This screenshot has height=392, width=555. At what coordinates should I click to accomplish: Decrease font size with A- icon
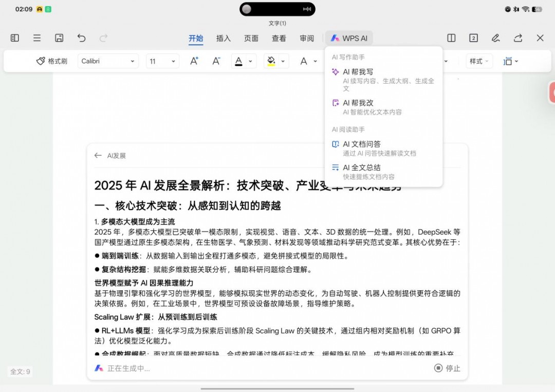click(x=216, y=61)
